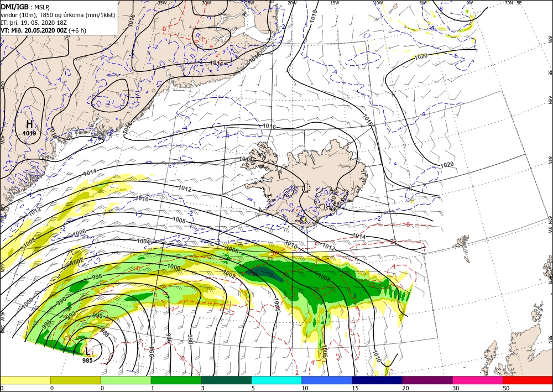Click the olive legend color block
The height and width of the screenshot is (392, 553).
[75, 380]
